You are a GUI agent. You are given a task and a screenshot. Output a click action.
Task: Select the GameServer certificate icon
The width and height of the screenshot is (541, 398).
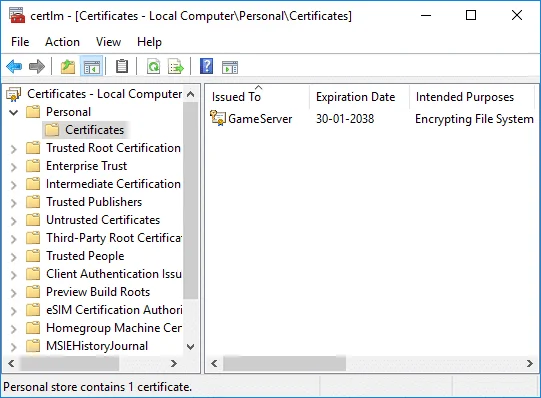pos(218,118)
